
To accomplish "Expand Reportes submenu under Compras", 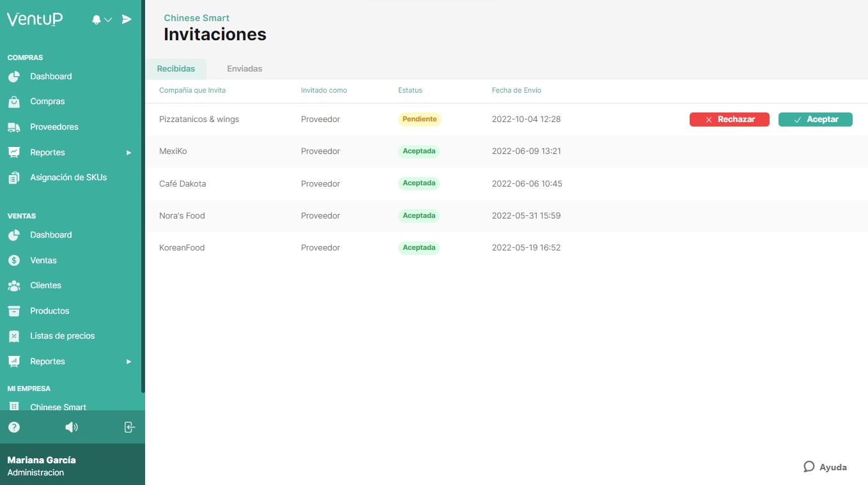I will coord(128,153).
